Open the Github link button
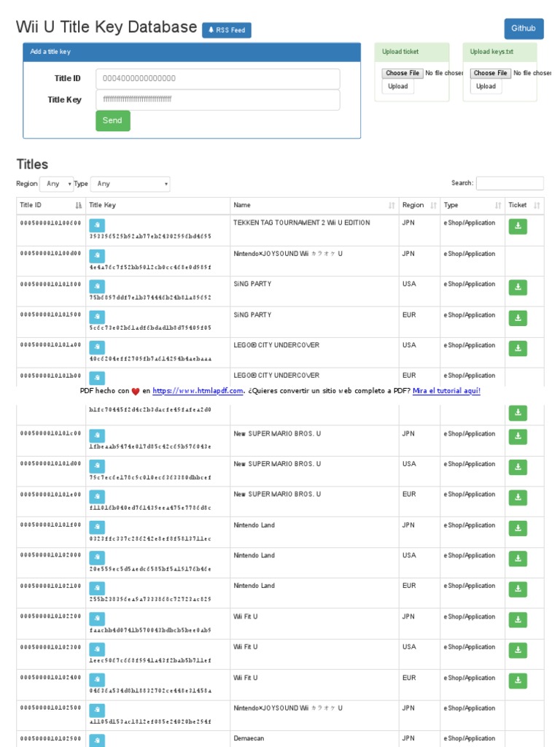The image size is (560, 747). pyautogui.click(x=524, y=28)
